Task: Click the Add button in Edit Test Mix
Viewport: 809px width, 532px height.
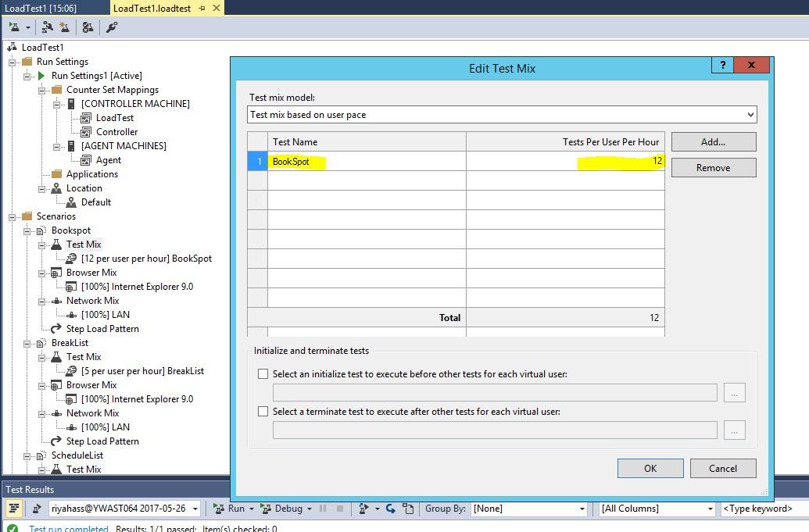Action: (712, 142)
